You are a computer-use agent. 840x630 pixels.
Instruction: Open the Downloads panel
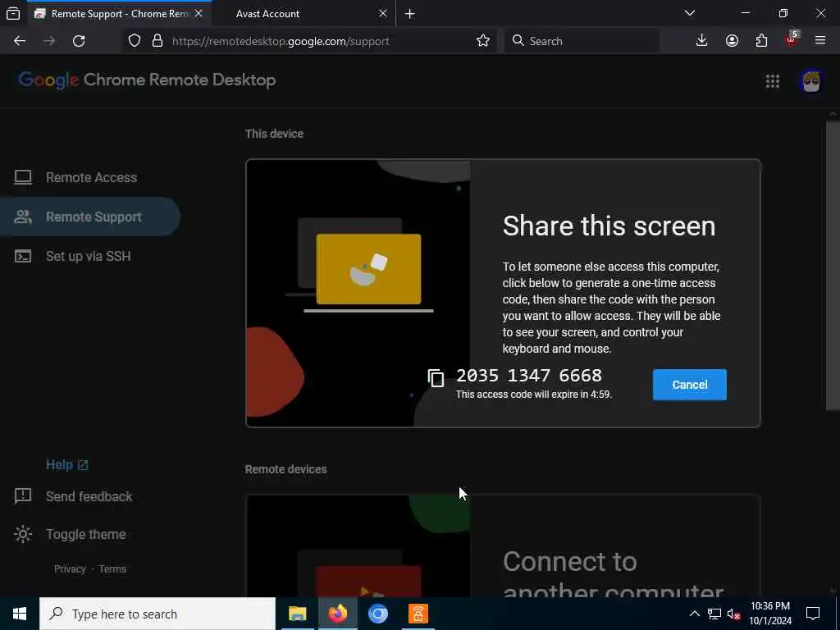[x=701, y=41]
